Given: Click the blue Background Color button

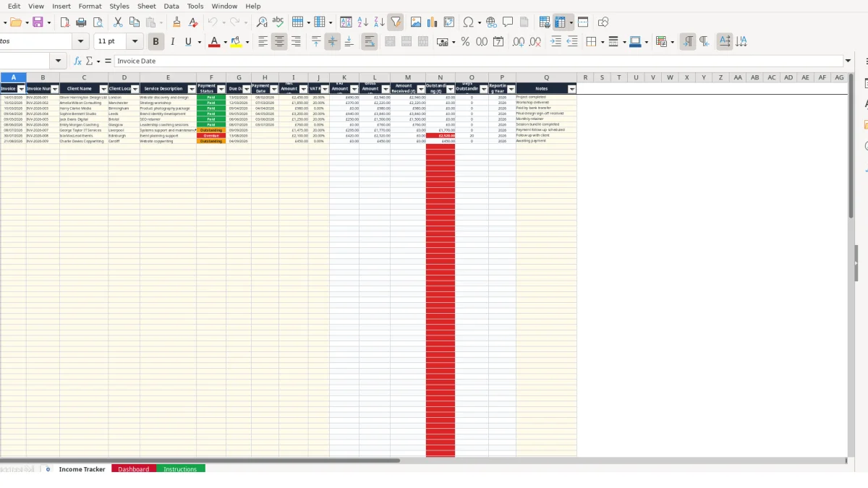Looking at the screenshot, I should pyautogui.click(x=634, y=42).
